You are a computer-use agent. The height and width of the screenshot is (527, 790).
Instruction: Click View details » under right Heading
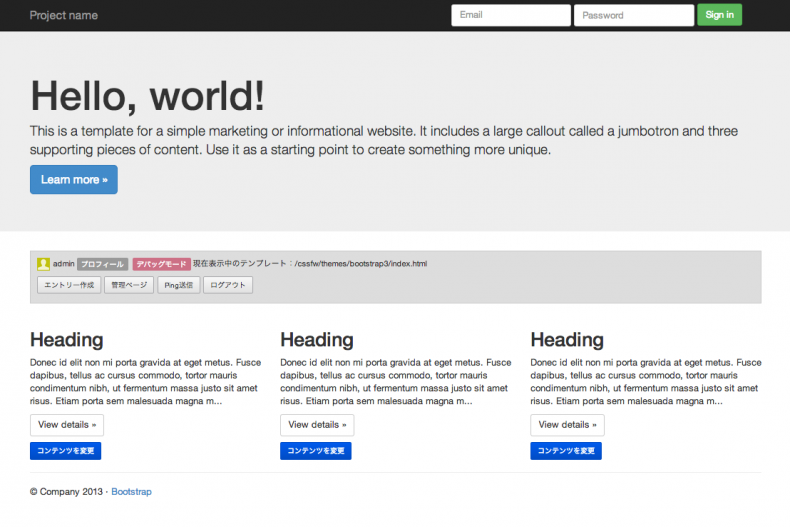[x=567, y=425]
